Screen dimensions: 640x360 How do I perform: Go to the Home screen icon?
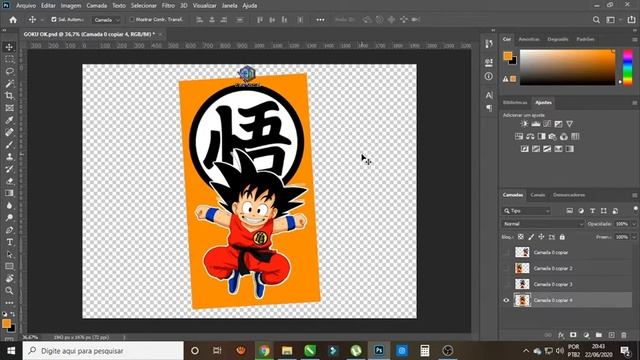click(x=13, y=20)
